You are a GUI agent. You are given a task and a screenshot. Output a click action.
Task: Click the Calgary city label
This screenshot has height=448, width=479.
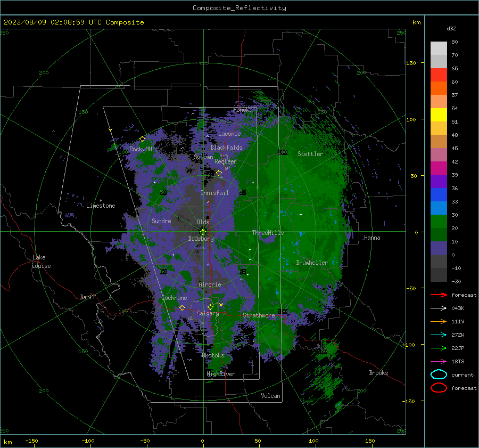(208, 313)
